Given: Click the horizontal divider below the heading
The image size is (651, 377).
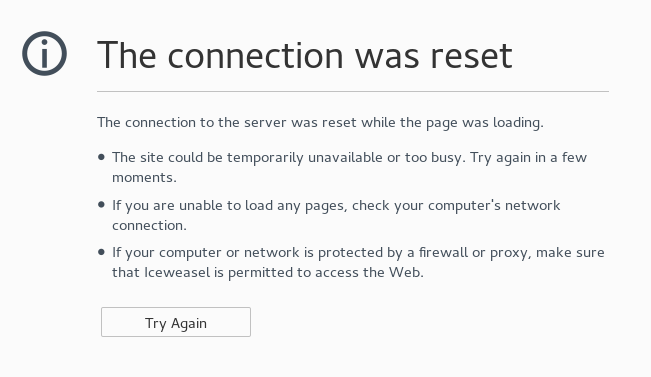Looking at the screenshot, I should (x=353, y=91).
